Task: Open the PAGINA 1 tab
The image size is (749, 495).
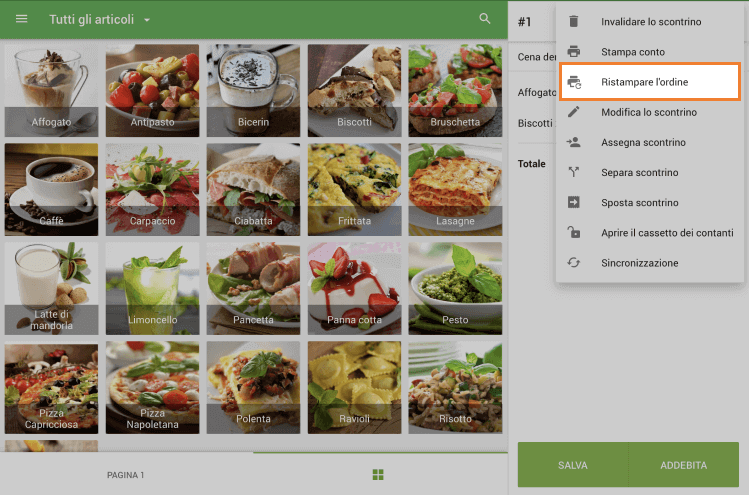Action: click(126, 475)
